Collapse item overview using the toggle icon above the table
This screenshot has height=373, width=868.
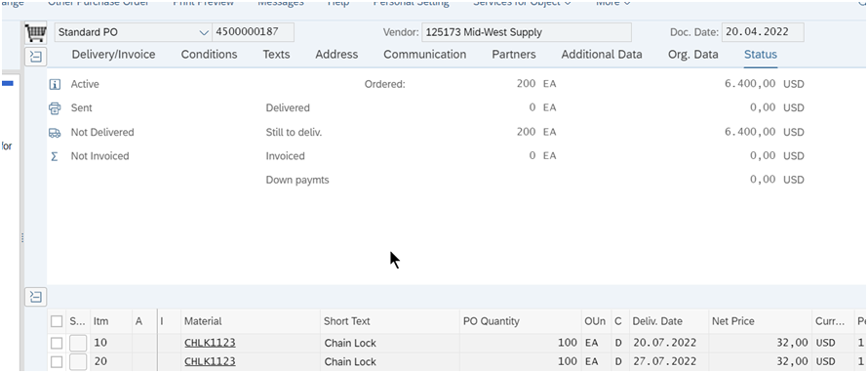pyautogui.click(x=36, y=297)
